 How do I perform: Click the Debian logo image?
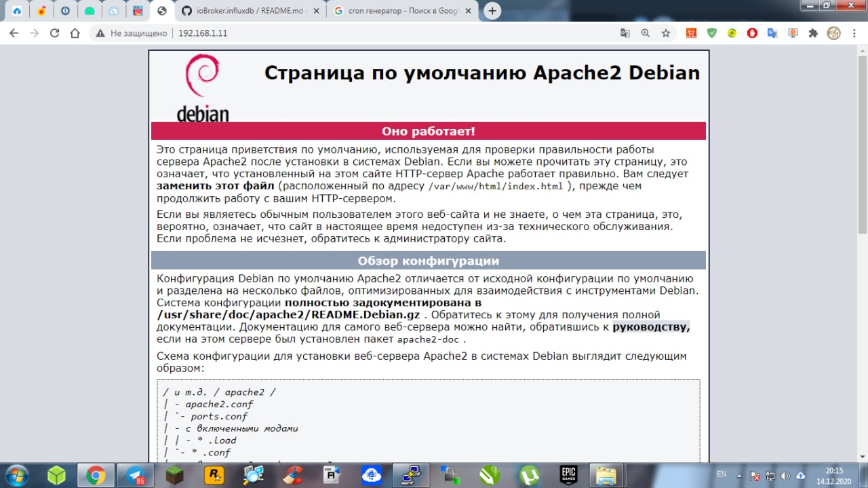click(x=203, y=88)
